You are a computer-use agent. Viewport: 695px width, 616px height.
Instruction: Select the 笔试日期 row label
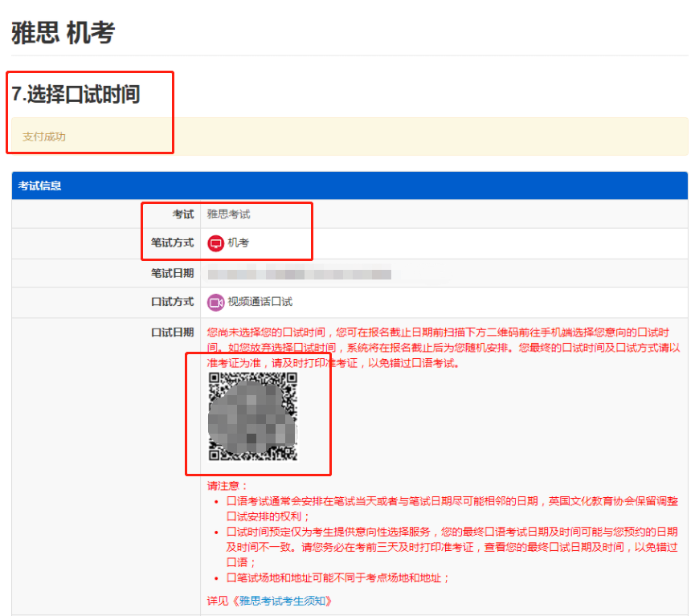[172, 273]
